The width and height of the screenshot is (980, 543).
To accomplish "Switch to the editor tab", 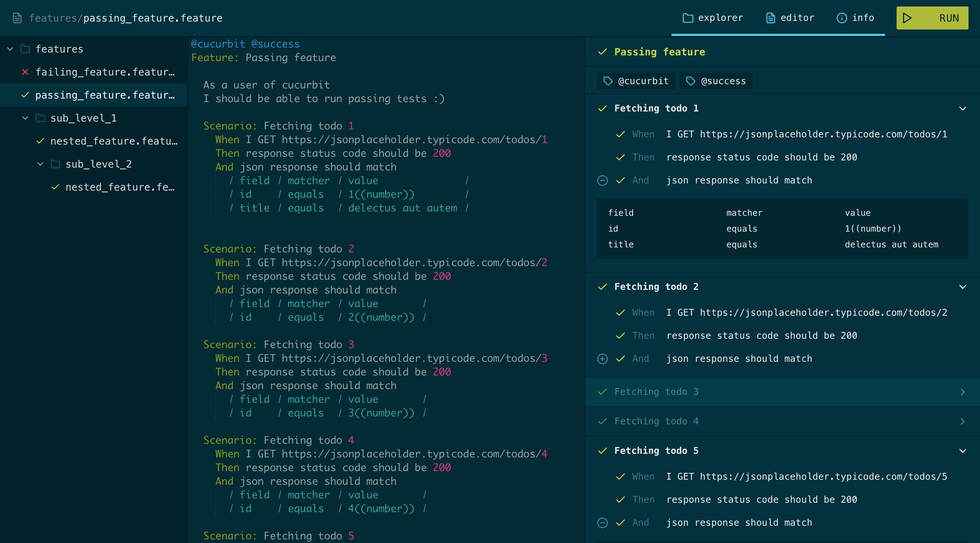I will 790,18.
